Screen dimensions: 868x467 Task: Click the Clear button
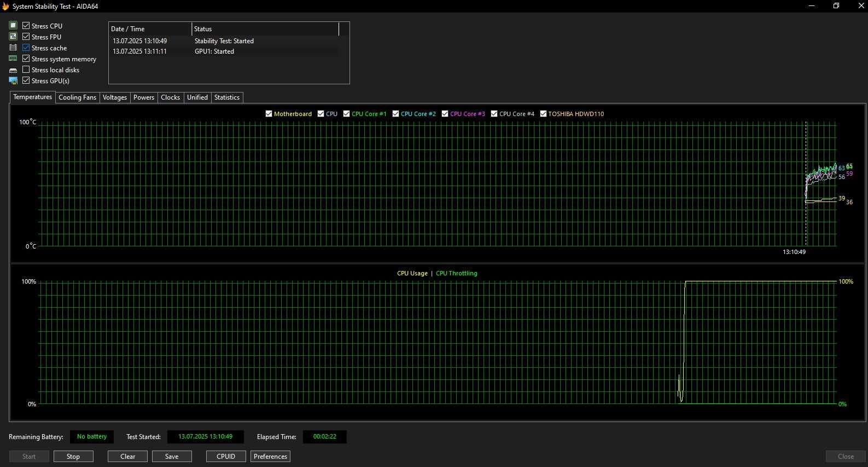pos(128,457)
